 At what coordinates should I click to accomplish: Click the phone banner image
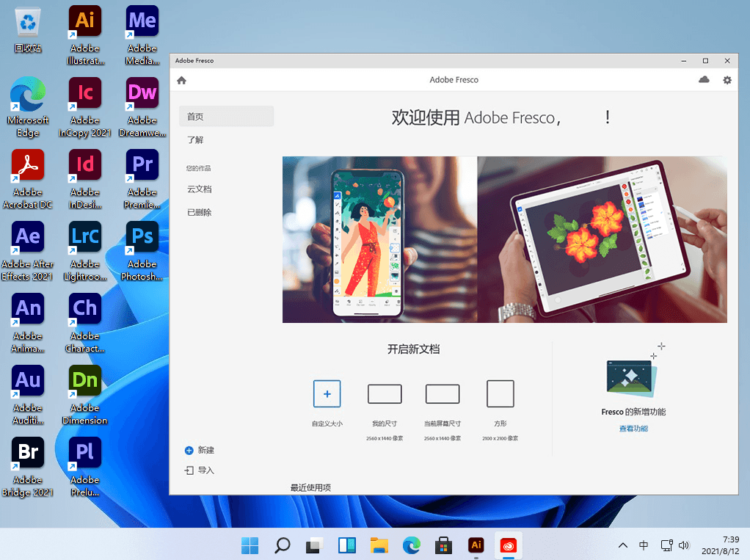click(x=379, y=239)
